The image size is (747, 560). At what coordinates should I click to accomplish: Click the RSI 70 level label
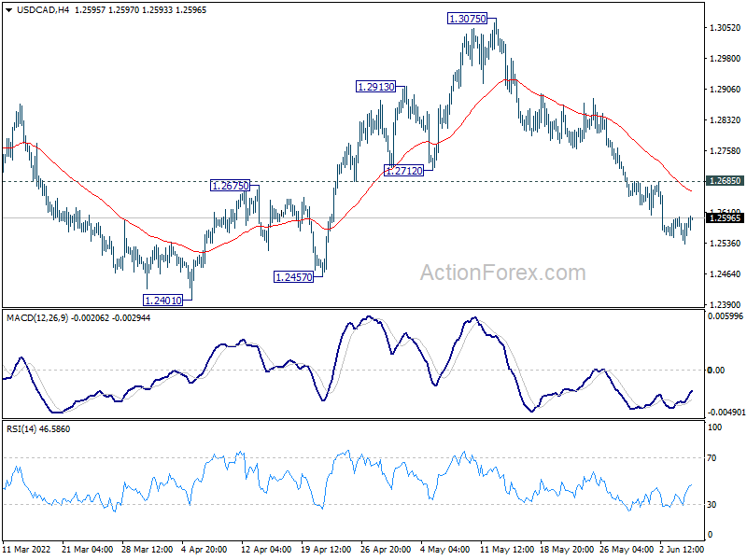(712, 458)
